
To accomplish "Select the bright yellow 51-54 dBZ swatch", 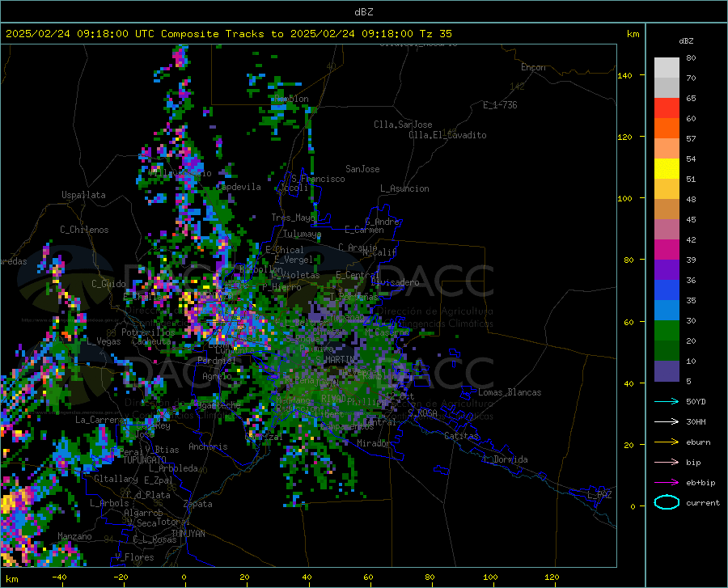I will click(667, 169).
